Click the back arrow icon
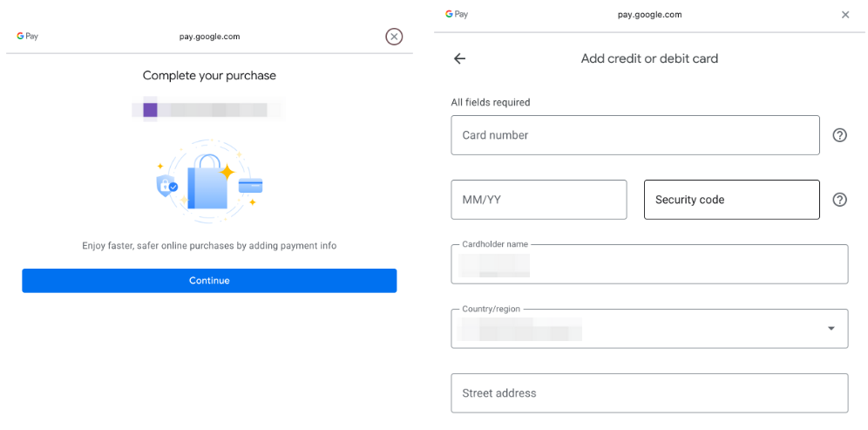Screen dimensions: 868x430 click(460, 58)
